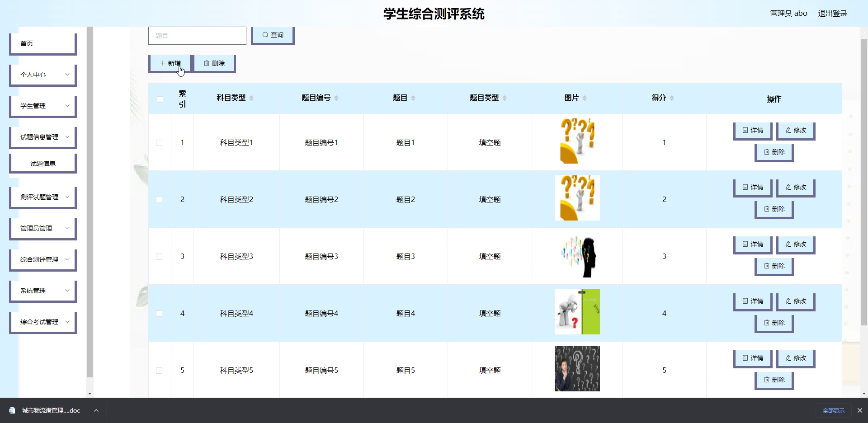Edit row 题目3 with 修改
Viewport: 868px width, 423px height.
pos(795,244)
